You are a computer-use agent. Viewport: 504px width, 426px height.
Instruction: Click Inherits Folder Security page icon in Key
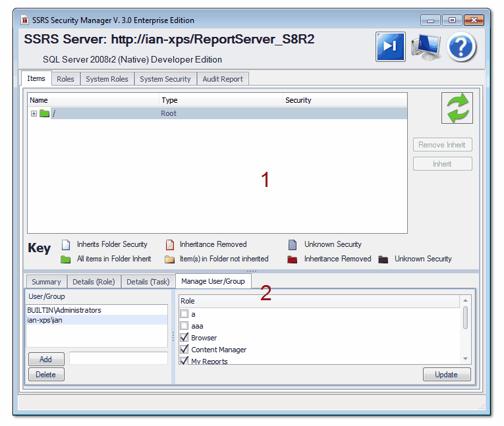point(66,245)
